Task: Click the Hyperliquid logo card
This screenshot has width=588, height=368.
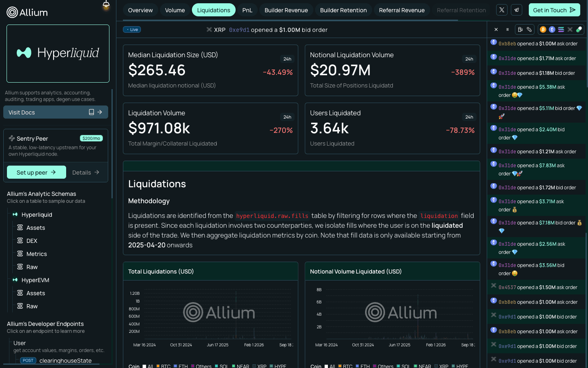Action: [58, 54]
